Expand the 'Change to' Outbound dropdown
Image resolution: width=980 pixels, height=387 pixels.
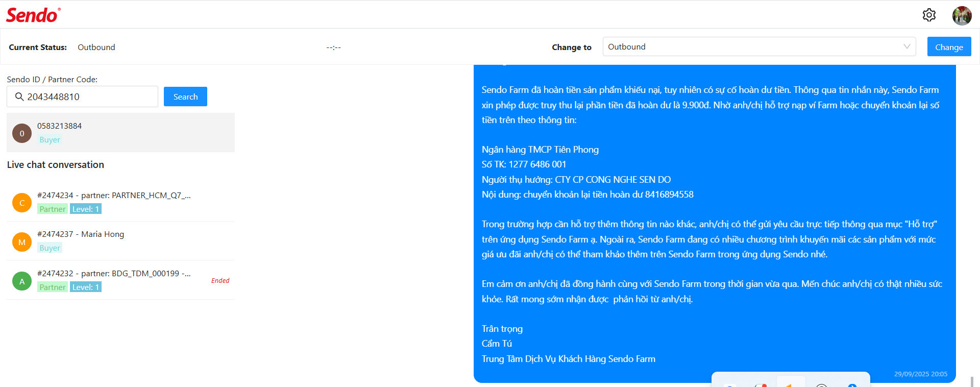(759, 46)
